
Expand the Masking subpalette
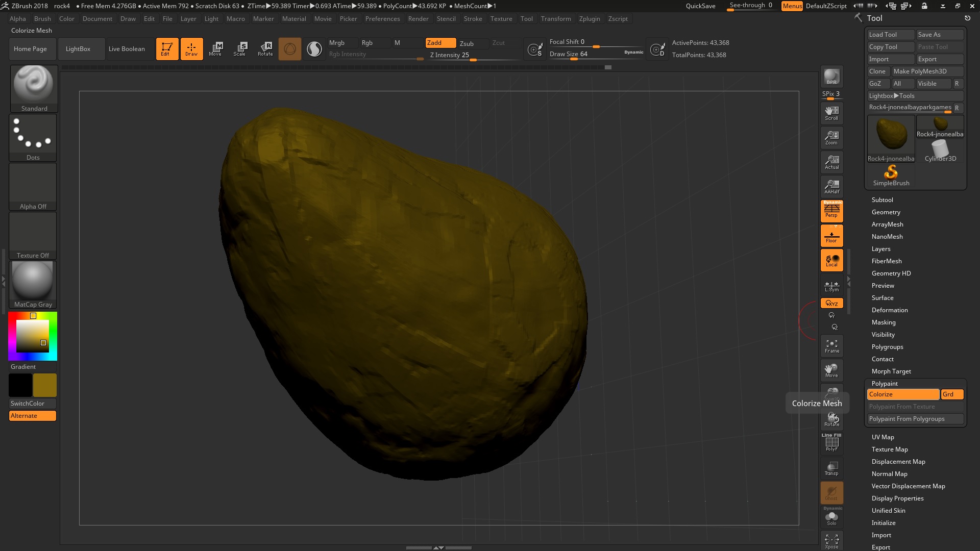coord(883,322)
